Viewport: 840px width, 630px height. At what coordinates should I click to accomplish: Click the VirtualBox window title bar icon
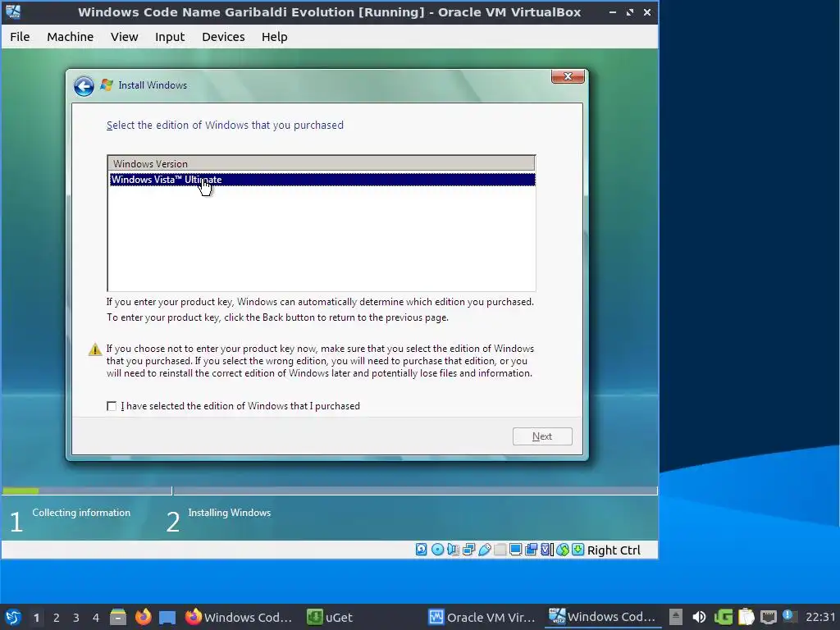pyautogui.click(x=13, y=11)
